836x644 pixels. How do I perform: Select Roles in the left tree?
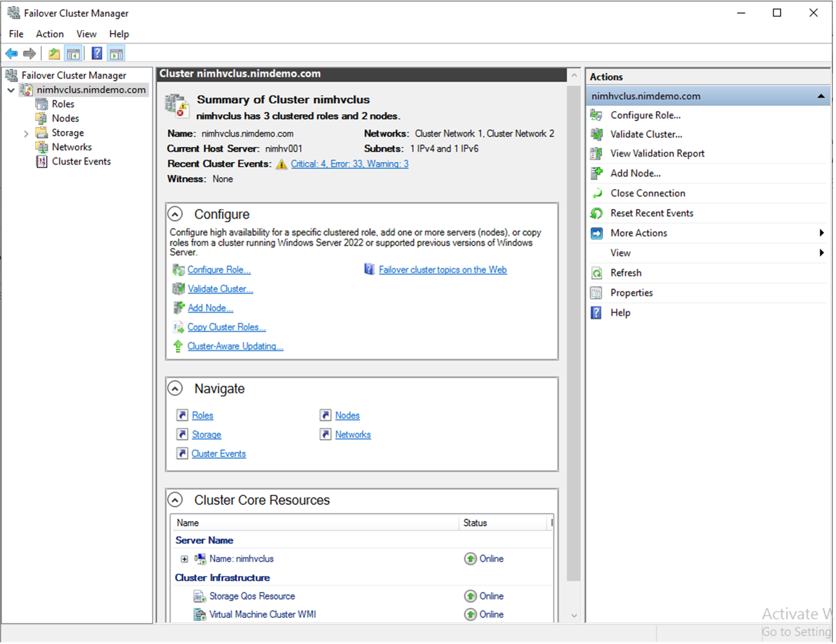(x=63, y=104)
